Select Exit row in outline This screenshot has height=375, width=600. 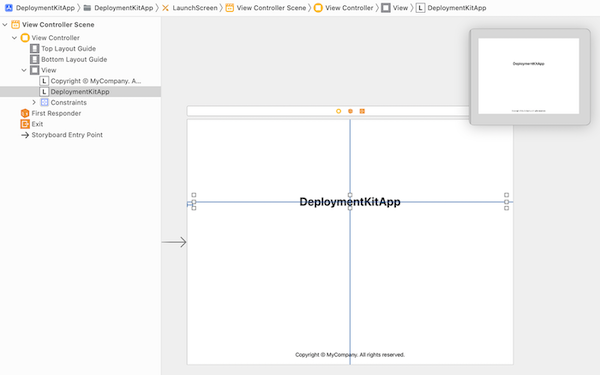(x=80, y=124)
